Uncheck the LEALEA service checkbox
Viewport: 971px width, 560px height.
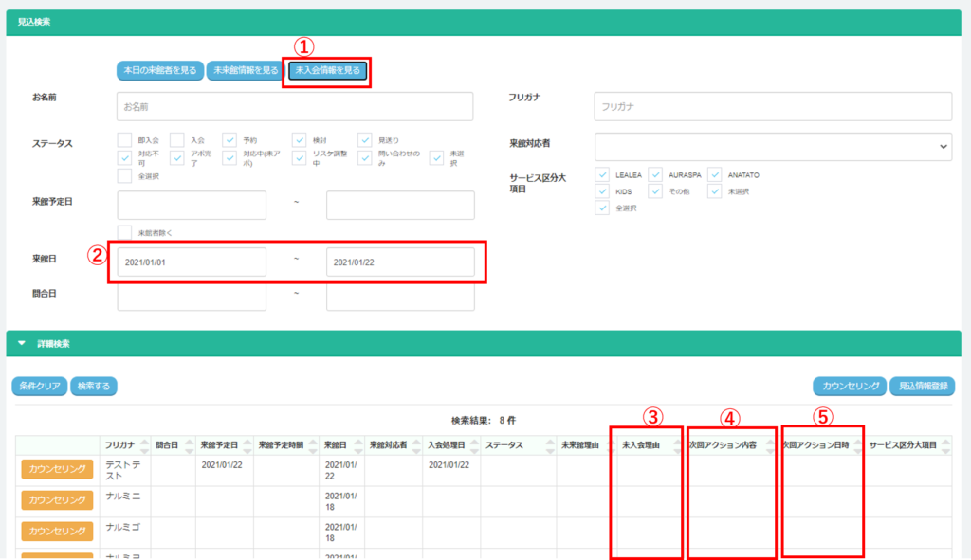coord(603,175)
